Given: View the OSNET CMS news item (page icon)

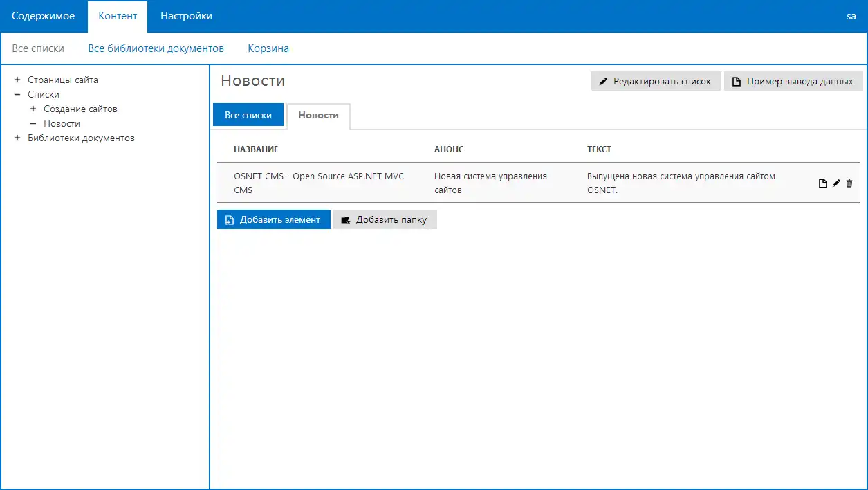Looking at the screenshot, I should pos(822,183).
